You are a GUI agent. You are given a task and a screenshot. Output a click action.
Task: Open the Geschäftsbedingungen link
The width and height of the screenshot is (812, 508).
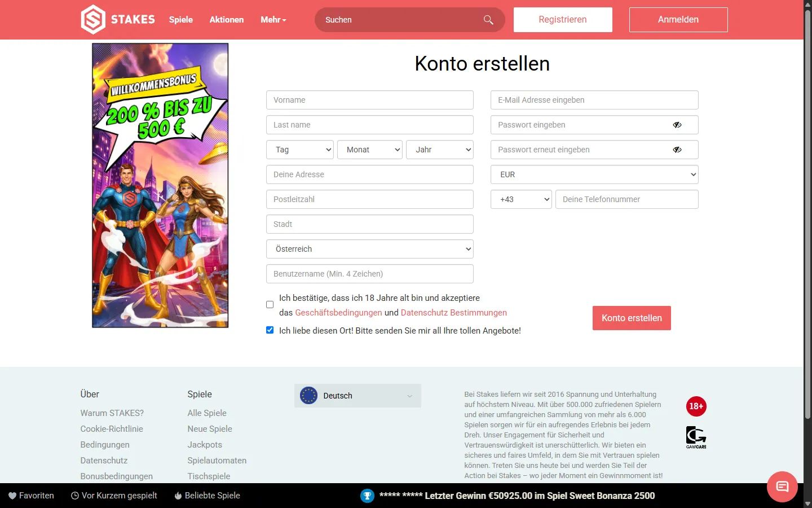338,313
